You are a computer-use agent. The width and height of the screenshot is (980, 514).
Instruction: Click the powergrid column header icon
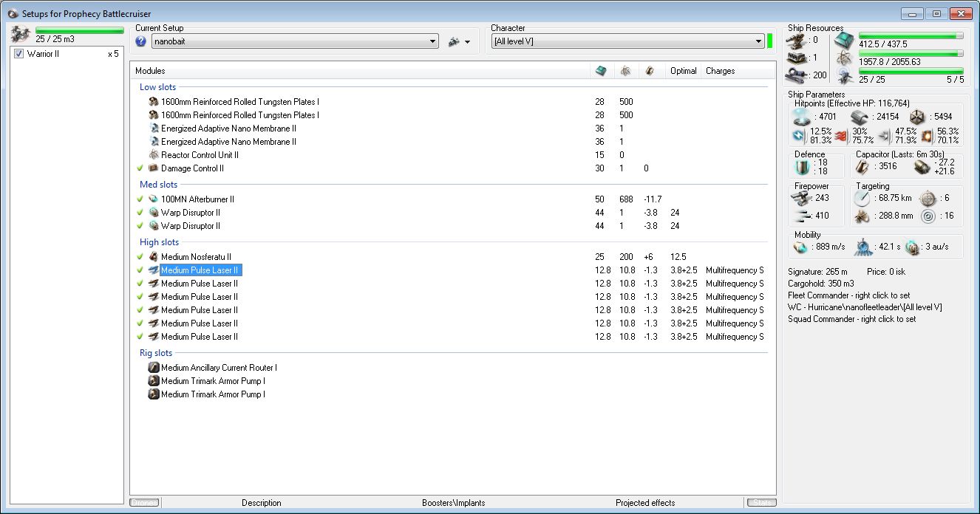click(x=625, y=71)
